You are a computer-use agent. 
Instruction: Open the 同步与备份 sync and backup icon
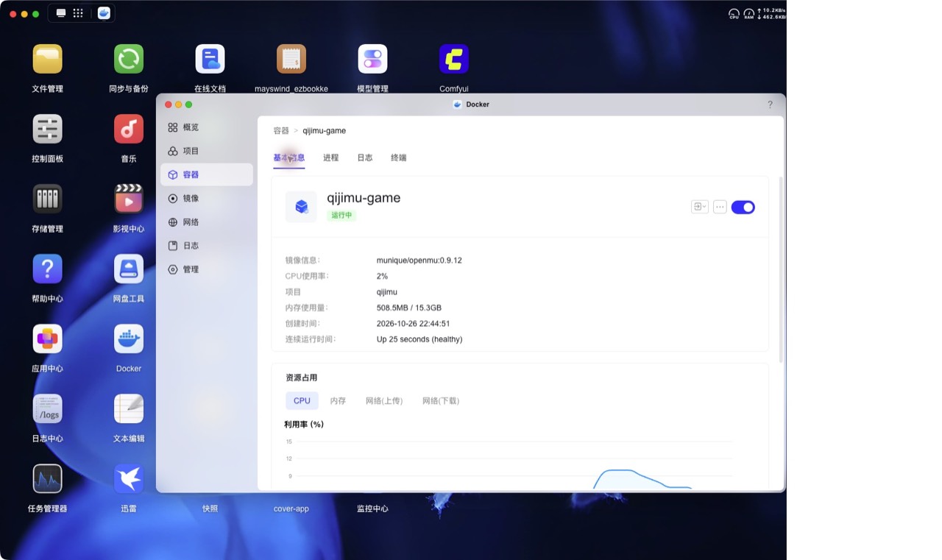tap(129, 59)
